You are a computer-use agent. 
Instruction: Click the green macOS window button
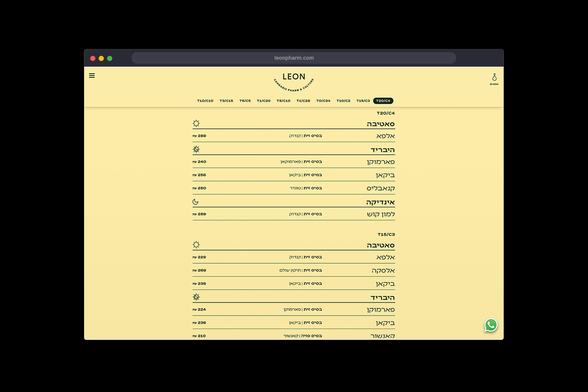pos(109,58)
